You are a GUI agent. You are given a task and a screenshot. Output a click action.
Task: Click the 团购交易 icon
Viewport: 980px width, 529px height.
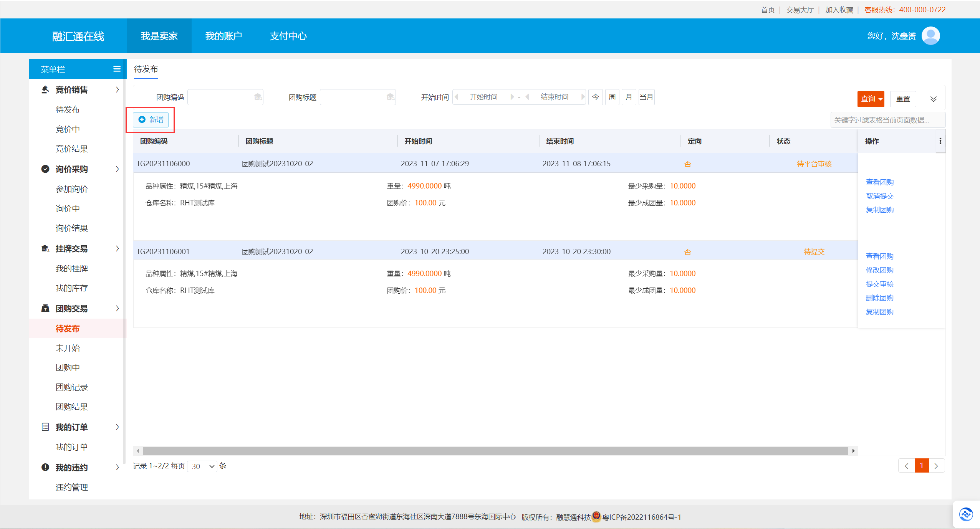(45, 308)
